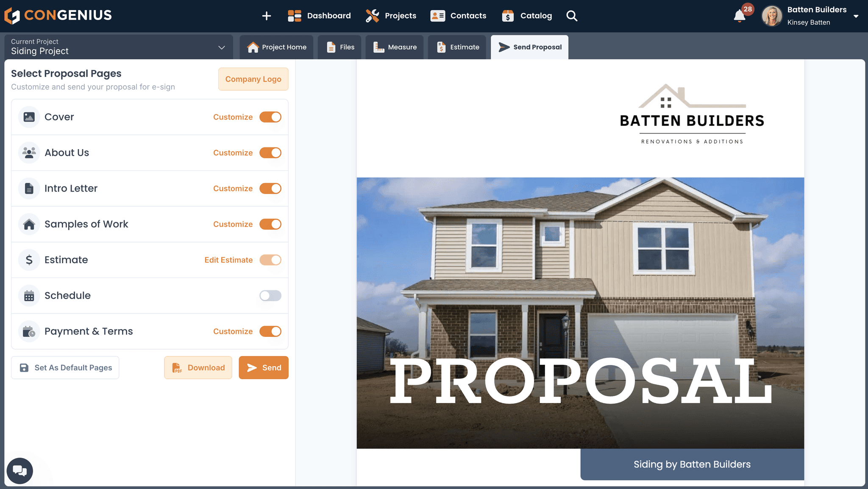868x489 pixels.
Task: Disable the Samples of Work page toggle
Action: pos(270,224)
